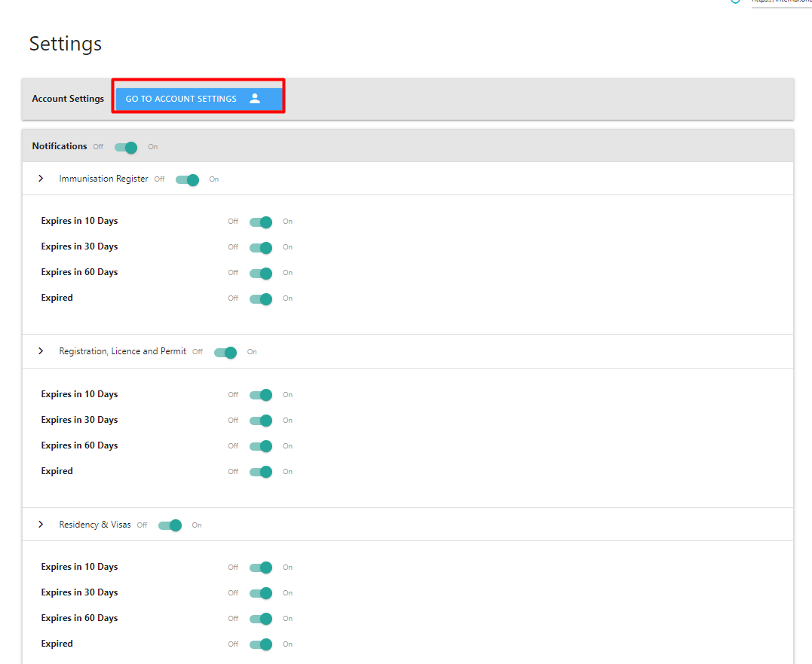Toggle the Immunisation Register switch
Screen dimensions: 812x664
(x=187, y=179)
